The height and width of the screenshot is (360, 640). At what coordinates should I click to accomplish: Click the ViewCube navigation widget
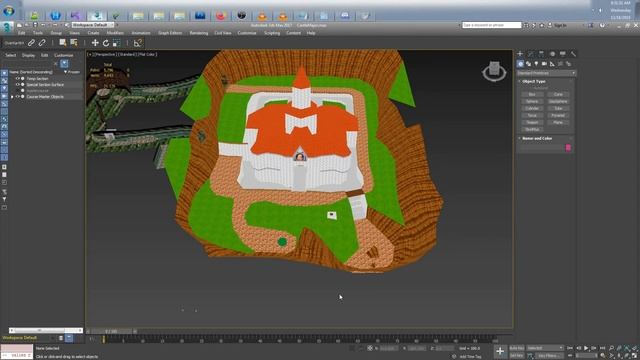[x=494, y=71]
